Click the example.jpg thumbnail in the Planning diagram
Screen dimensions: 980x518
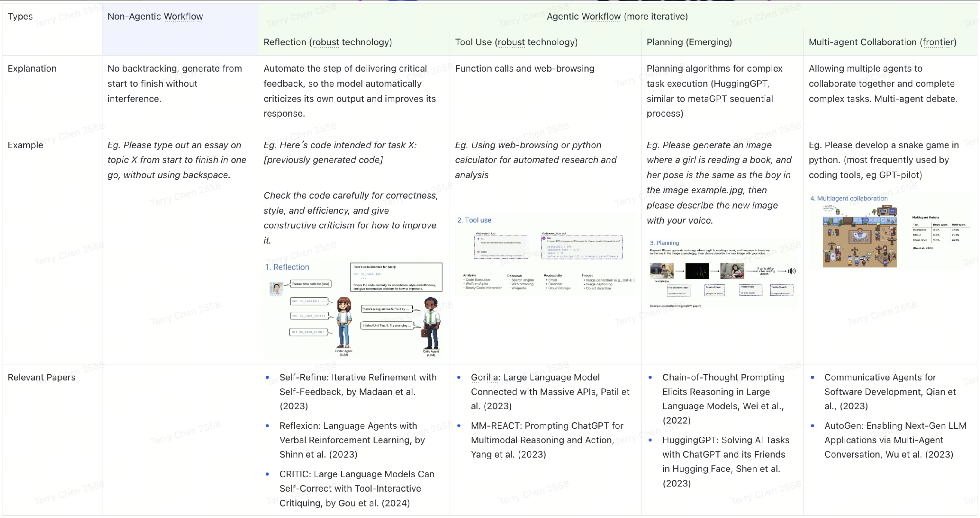click(x=662, y=271)
